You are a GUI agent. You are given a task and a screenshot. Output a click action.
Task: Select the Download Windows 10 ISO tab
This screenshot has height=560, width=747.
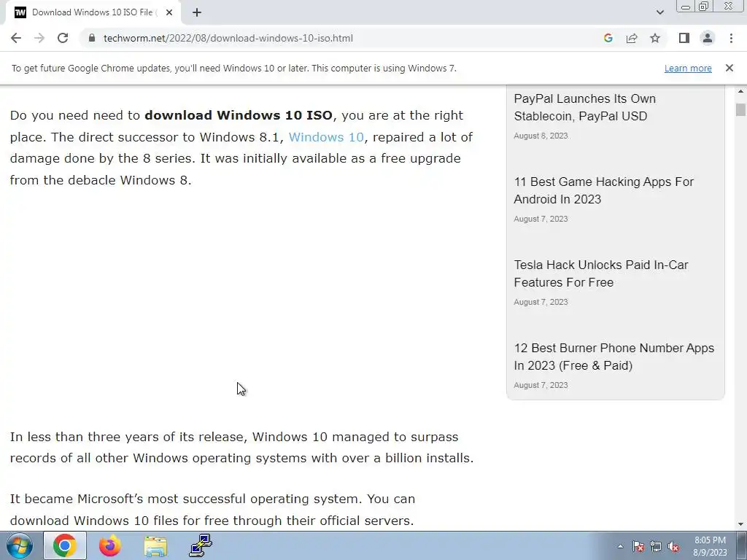(93, 12)
